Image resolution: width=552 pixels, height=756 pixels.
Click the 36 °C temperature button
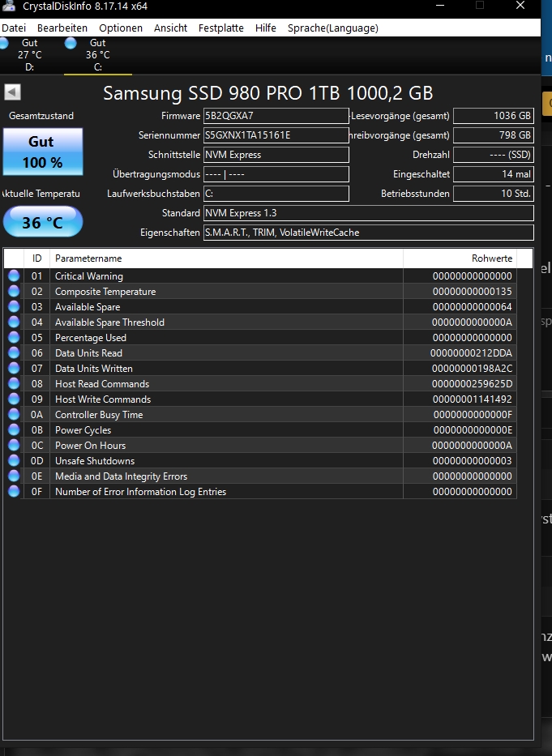pyautogui.click(x=42, y=222)
